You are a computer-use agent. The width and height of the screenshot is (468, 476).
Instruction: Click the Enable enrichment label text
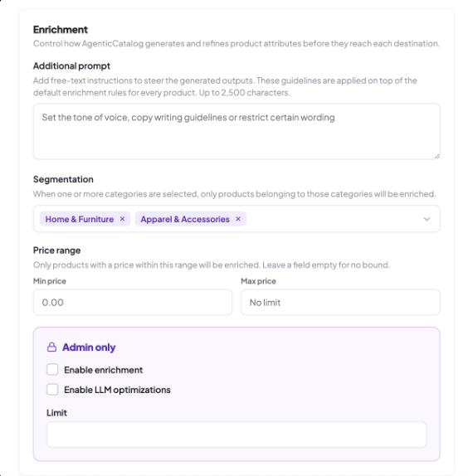(x=103, y=370)
